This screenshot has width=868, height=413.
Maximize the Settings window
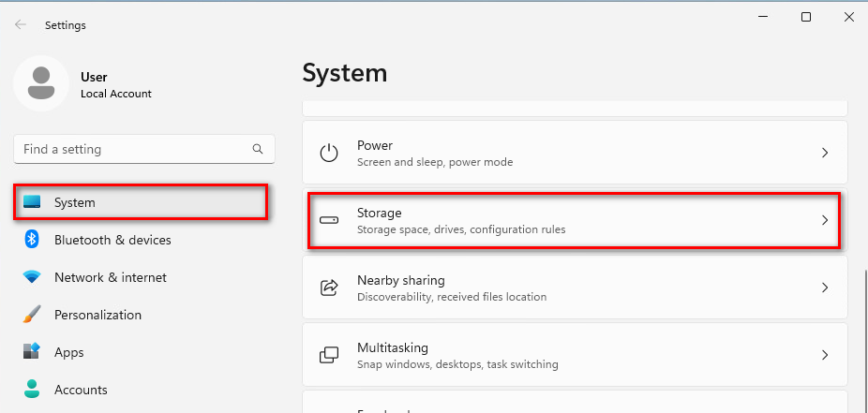point(806,17)
